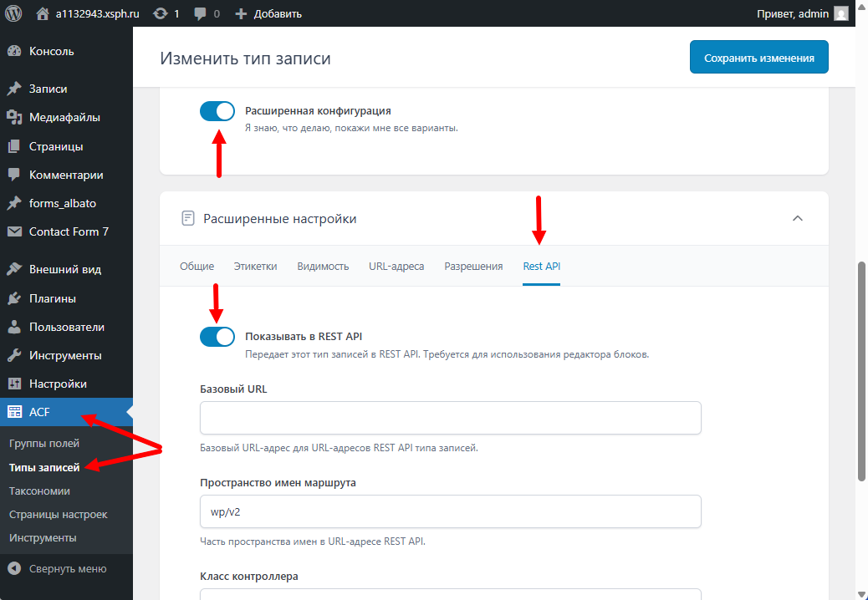Click the page vertical scrollbar thumb

point(861,372)
